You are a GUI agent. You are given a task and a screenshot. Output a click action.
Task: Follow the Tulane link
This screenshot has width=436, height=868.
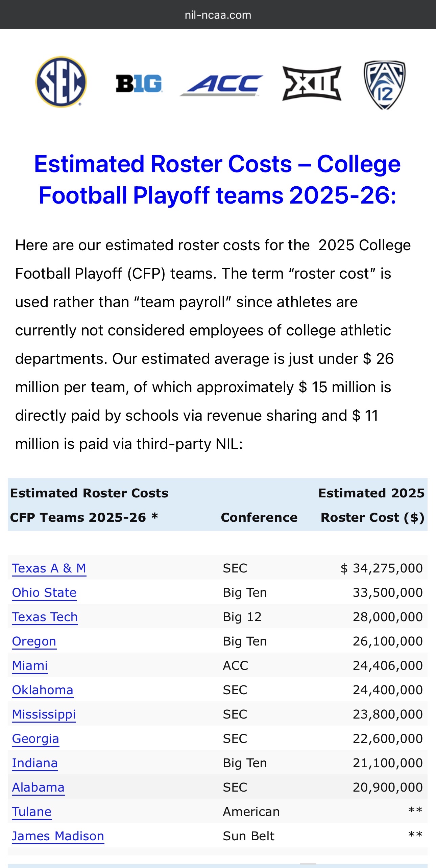pyautogui.click(x=32, y=812)
